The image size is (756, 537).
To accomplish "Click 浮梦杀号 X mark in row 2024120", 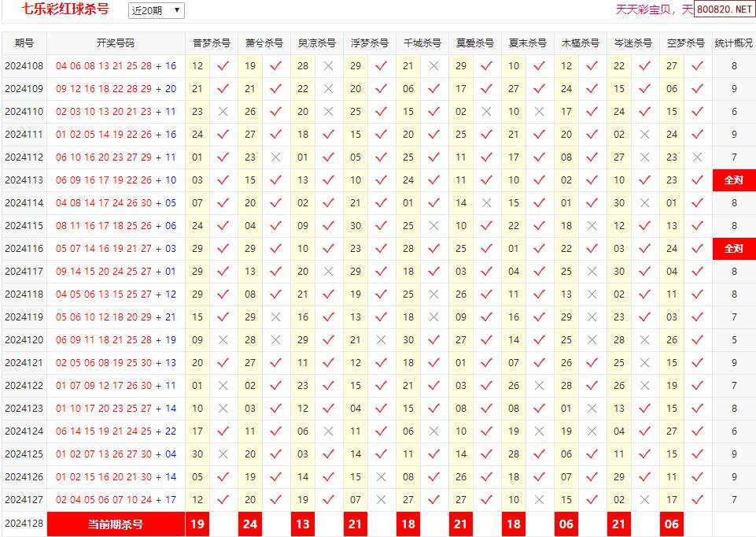I will point(381,340).
